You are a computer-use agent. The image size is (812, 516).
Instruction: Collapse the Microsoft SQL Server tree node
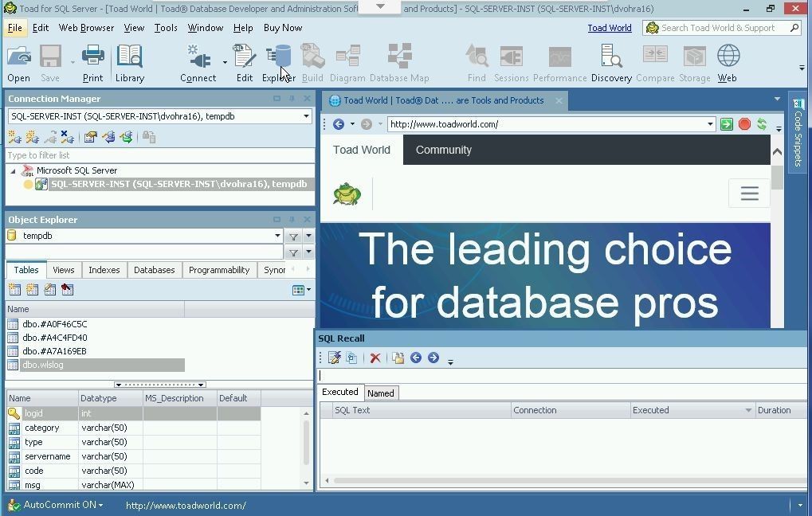13,170
